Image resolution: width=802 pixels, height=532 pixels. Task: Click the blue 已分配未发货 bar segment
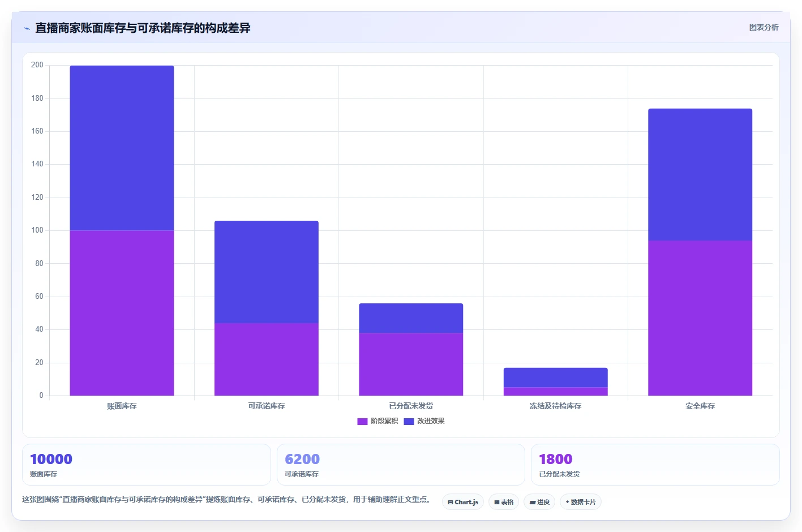pyautogui.click(x=411, y=318)
